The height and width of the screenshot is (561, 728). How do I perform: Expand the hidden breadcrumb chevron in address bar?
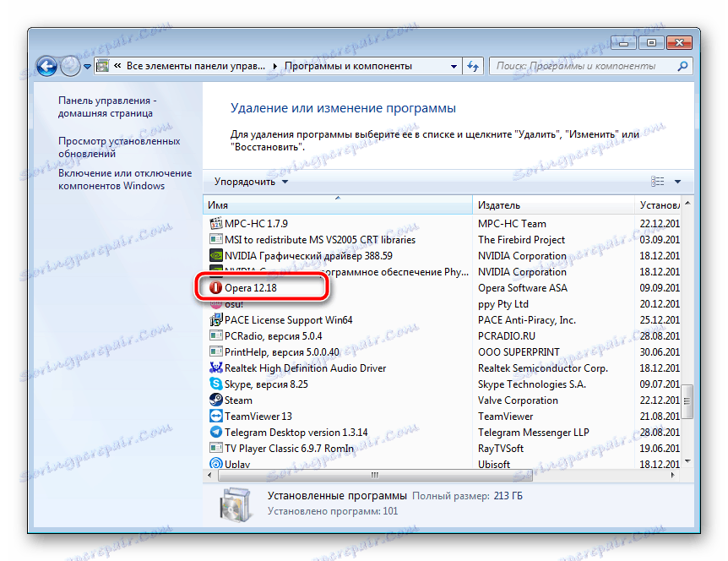117,66
